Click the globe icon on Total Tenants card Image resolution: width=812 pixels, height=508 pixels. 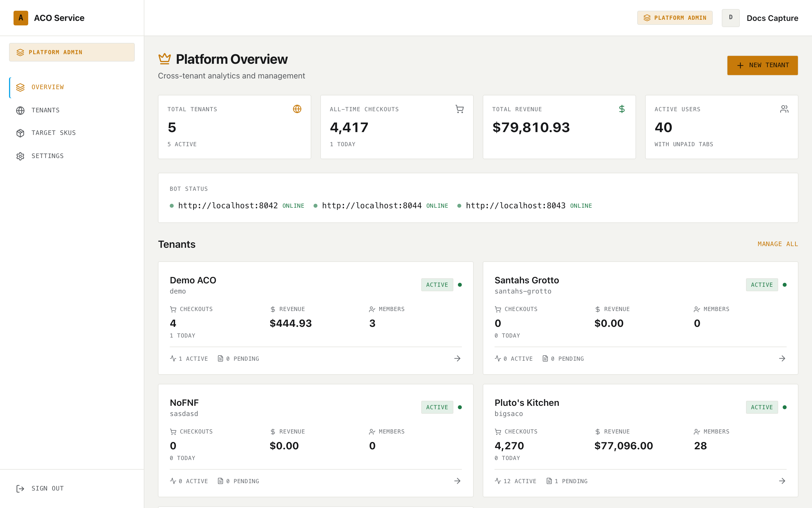297,109
